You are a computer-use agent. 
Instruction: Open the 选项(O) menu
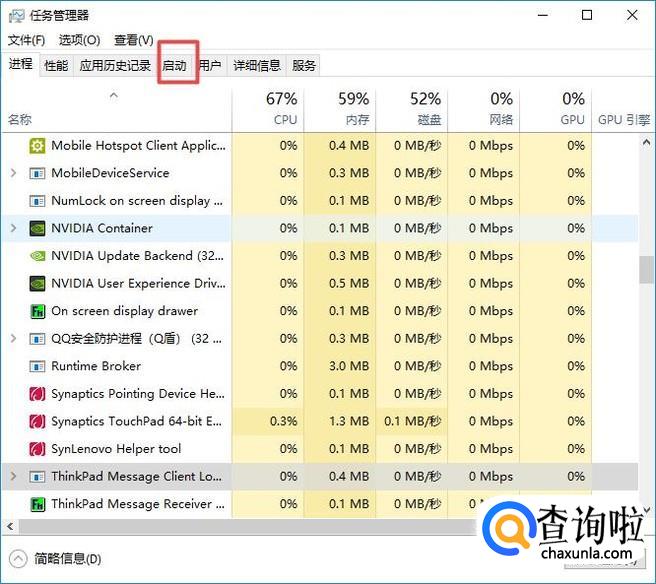(x=79, y=40)
